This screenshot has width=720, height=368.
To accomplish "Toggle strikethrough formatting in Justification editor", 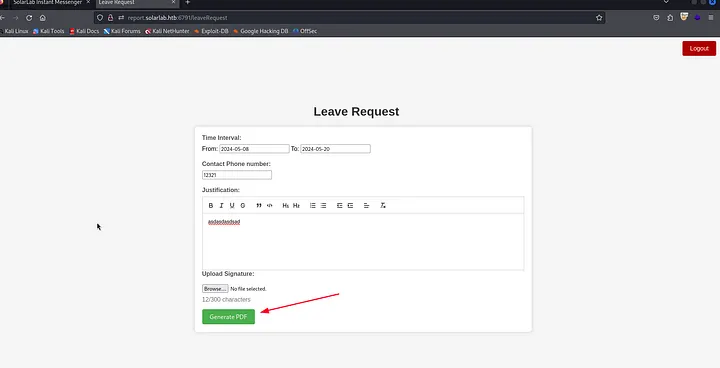I will 243,205.
